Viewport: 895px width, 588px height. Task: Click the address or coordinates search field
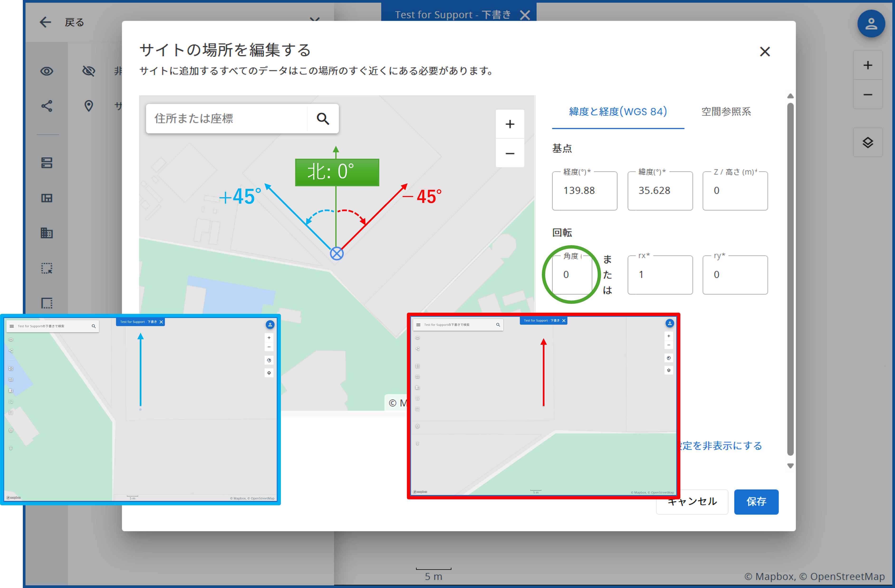pyautogui.click(x=227, y=119)
